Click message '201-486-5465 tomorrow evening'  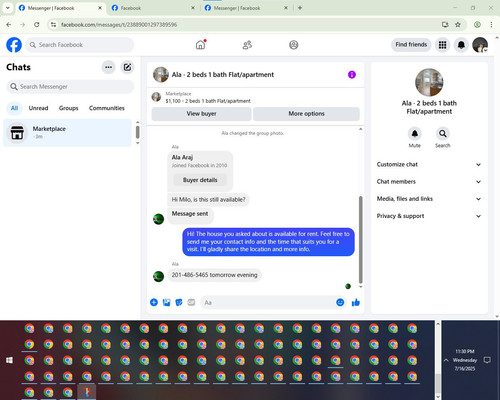(x=214, y=275)
